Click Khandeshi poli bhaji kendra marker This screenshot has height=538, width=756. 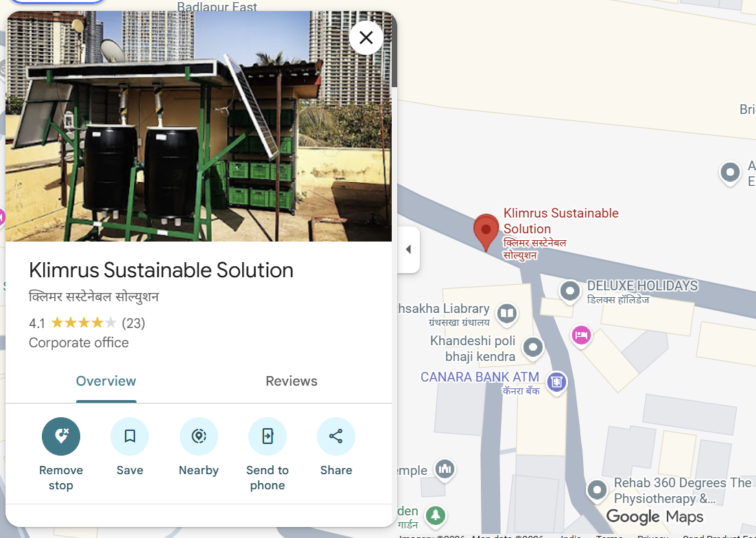[533, 348]
